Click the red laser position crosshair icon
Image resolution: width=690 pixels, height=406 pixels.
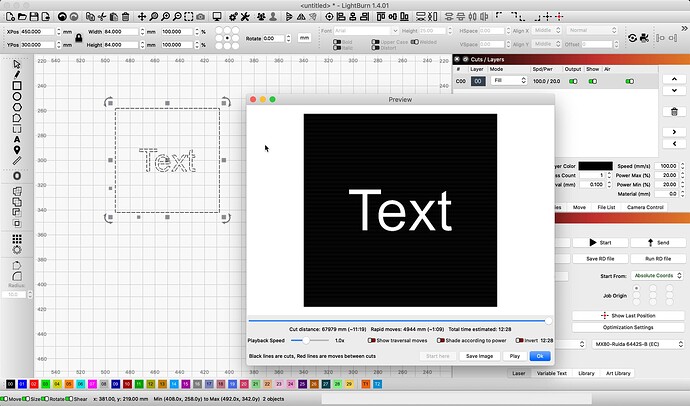click(559, 17)
